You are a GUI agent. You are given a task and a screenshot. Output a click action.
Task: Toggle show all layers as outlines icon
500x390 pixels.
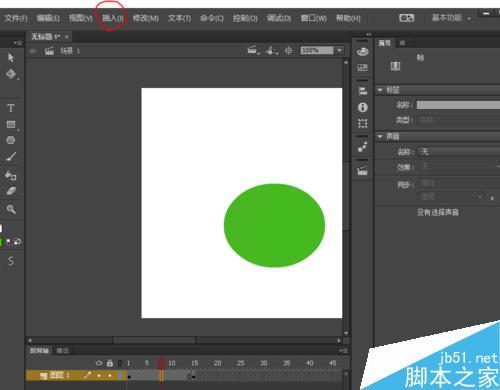pos(120,363)
